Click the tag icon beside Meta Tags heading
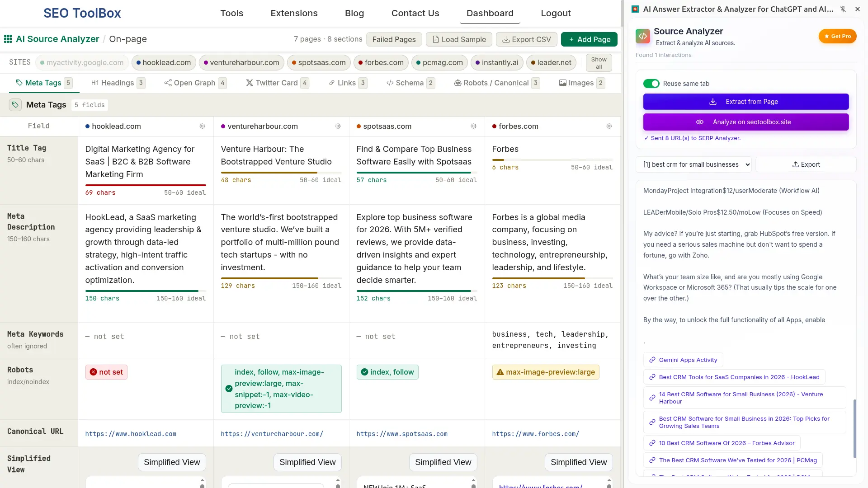The image size is (868, 488). [15, 104]
